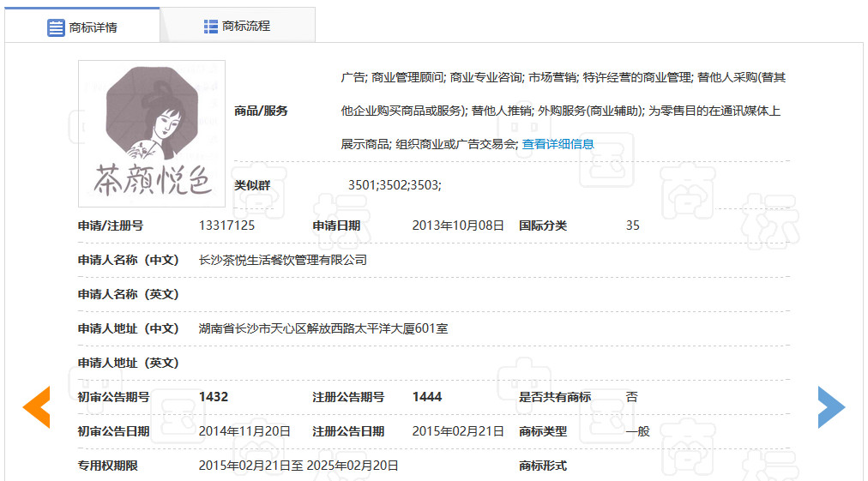This screenshot has height=481, width=868.
Task: Click the 商品/服务 label
Action: pyautogui.click(x=261, y=111)
